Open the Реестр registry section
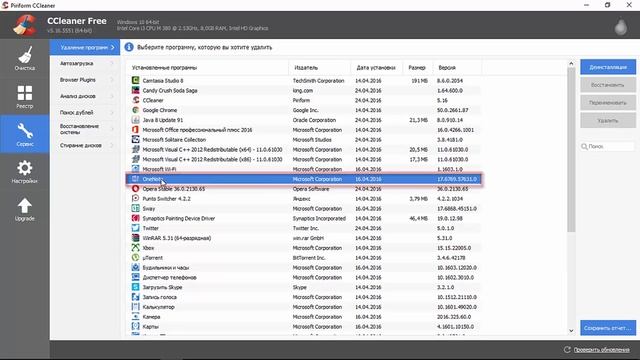This screenshot has height=360, width=640. coord(24,96)
